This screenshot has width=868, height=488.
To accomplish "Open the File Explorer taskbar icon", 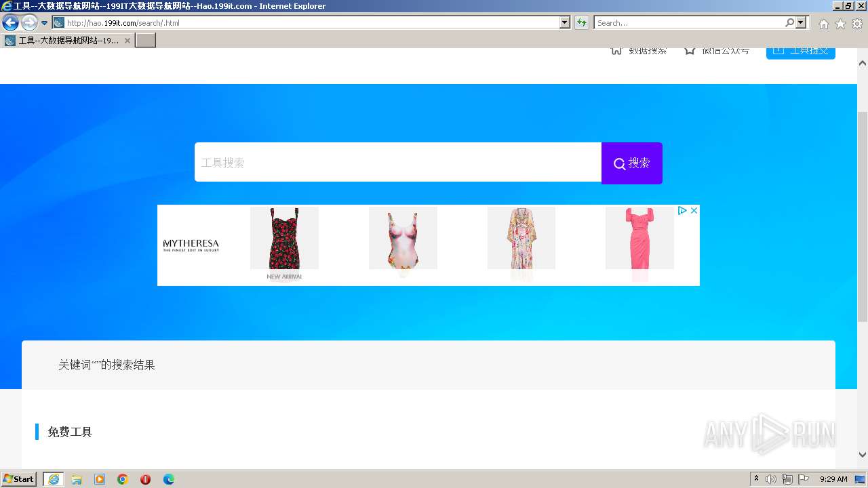I will [x=77, y=479].
